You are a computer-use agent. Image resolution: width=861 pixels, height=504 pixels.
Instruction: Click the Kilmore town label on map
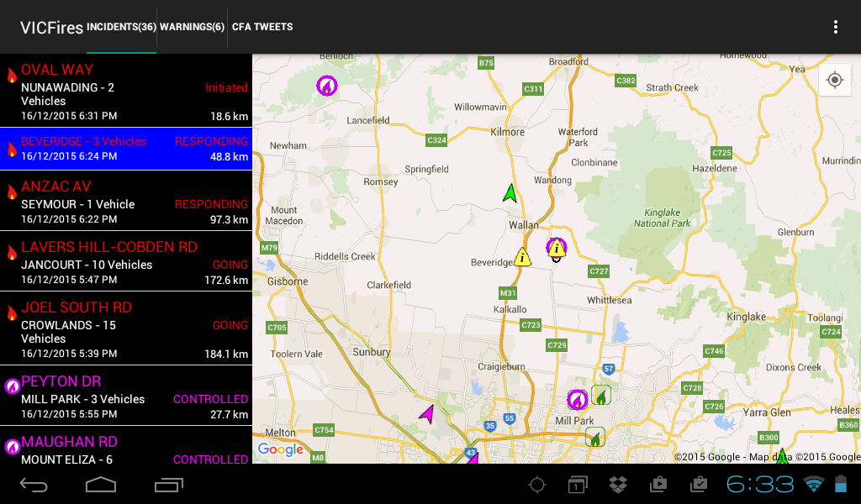pos(507,132)
